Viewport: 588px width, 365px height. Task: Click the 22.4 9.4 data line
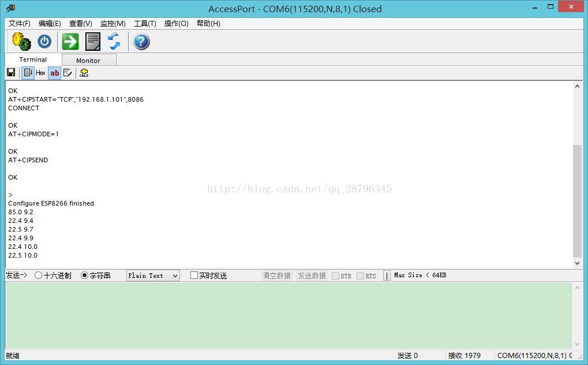21,221
